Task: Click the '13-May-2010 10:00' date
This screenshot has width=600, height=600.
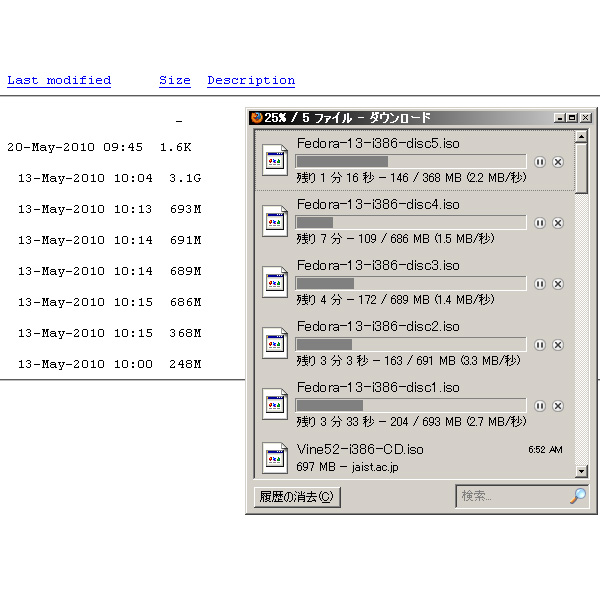Action: click(x=85, y=364)
